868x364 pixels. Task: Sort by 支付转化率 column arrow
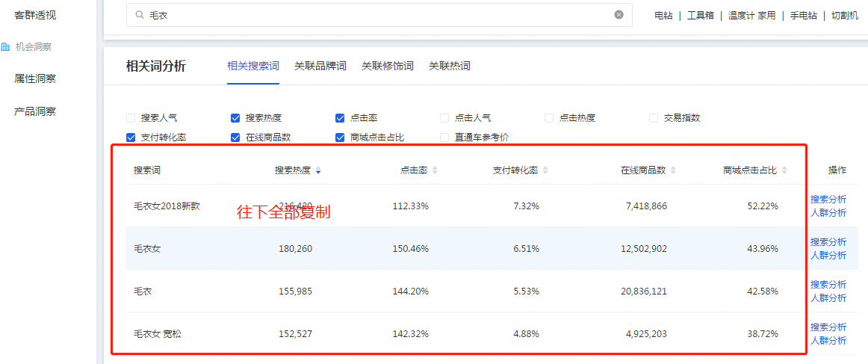pos(545,170)
